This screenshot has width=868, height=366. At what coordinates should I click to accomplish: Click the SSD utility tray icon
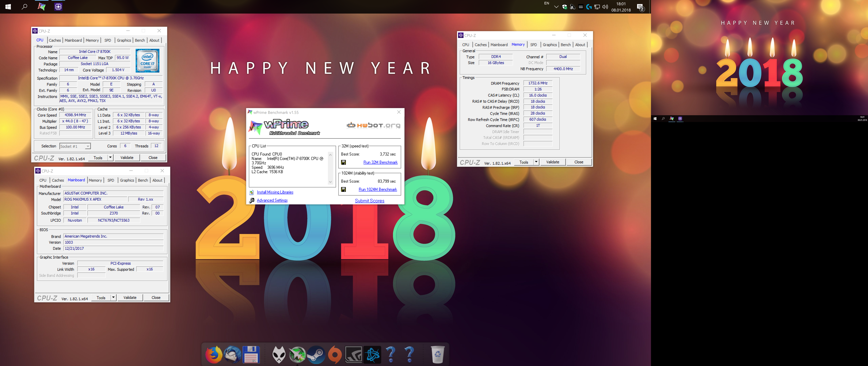click(581, 7)
